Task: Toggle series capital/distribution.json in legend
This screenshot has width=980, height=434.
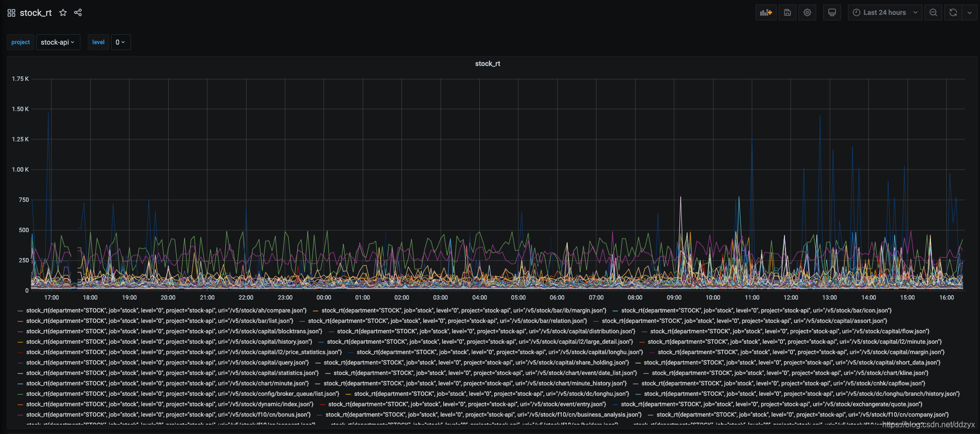Action: [486, 331]
